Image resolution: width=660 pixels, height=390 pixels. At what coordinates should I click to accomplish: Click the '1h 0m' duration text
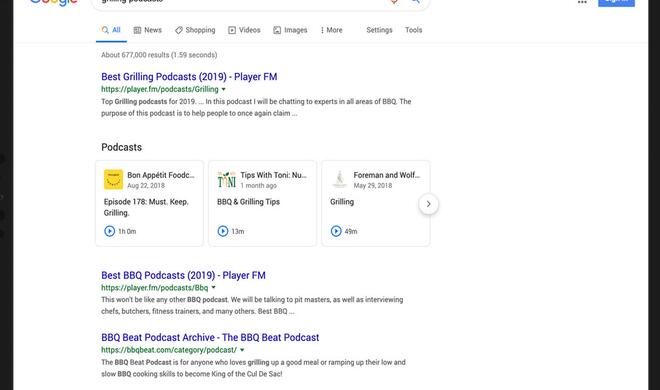(127, 231)
